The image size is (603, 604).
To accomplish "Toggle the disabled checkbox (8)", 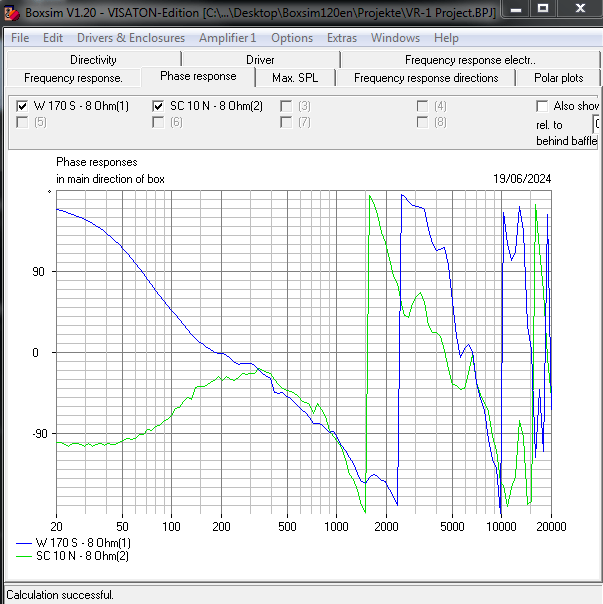I will 422,122.
